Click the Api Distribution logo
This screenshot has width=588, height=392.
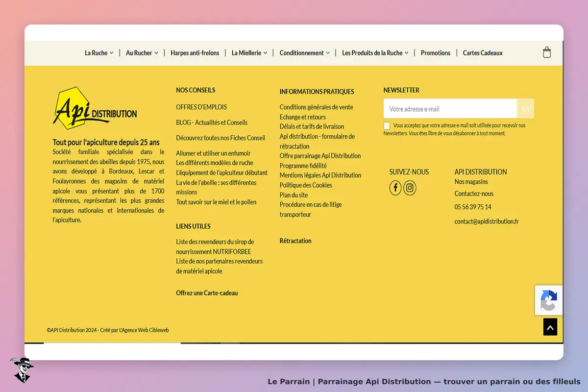(x=95, y=108)
